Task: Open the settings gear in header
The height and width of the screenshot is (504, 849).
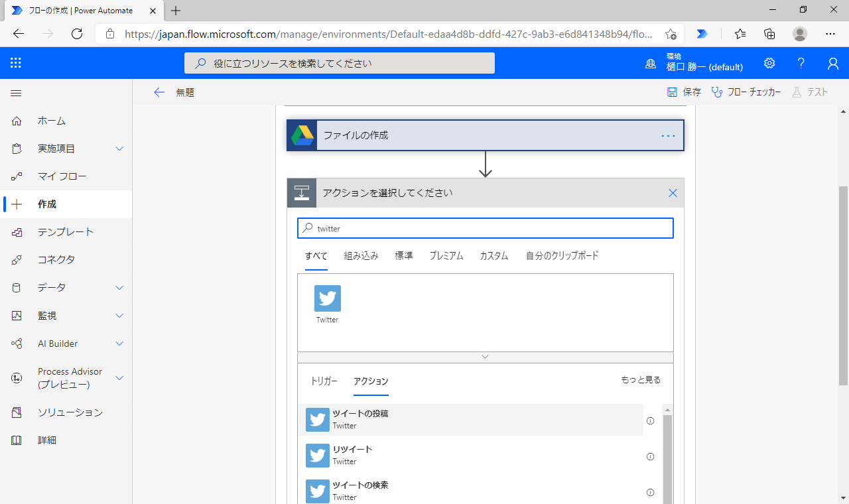Action: [x=769, y=63]
